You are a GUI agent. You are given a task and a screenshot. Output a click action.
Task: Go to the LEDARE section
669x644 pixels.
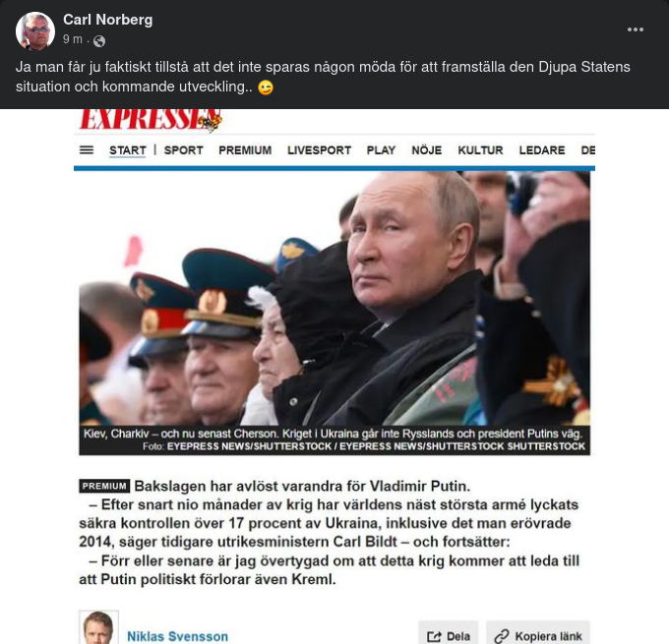click(x=542, y=150)
